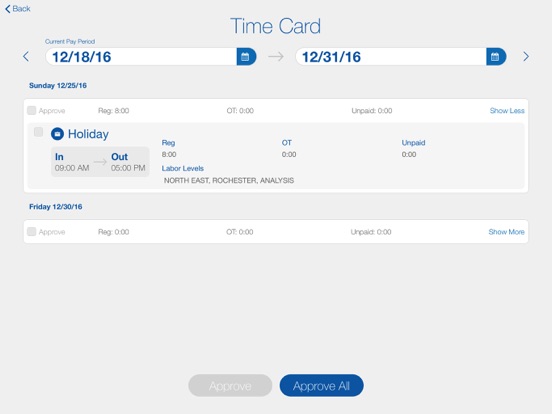Click the 12/18/16 start date field
Screen dimensions: 552x414
[x=141, y=57]
